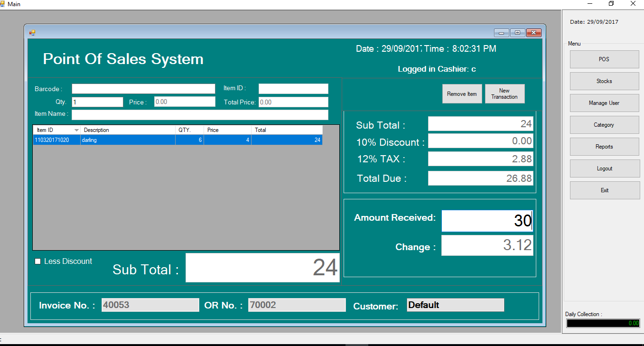Open the Category section
Viewport: 644px width, 346px height.
604,124
